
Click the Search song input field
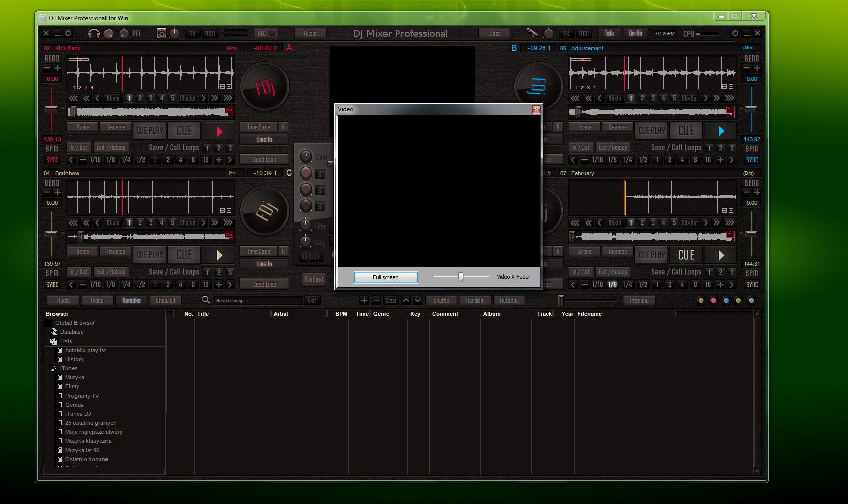tap(257, 300)
